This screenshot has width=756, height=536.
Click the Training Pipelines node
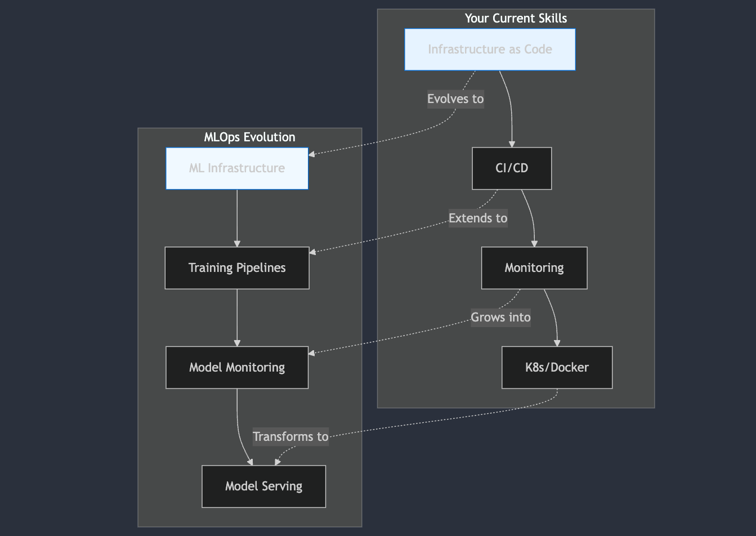[x=236, y=267]
